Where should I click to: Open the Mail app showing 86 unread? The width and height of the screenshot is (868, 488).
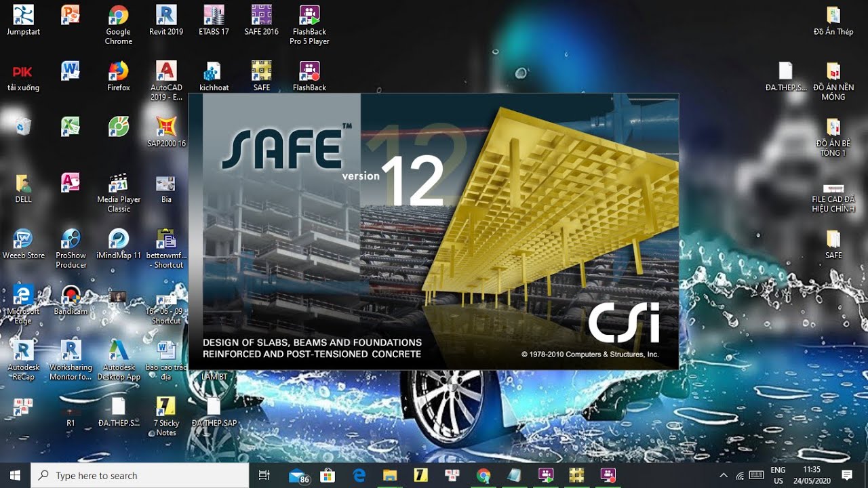(x=298, y=475)
